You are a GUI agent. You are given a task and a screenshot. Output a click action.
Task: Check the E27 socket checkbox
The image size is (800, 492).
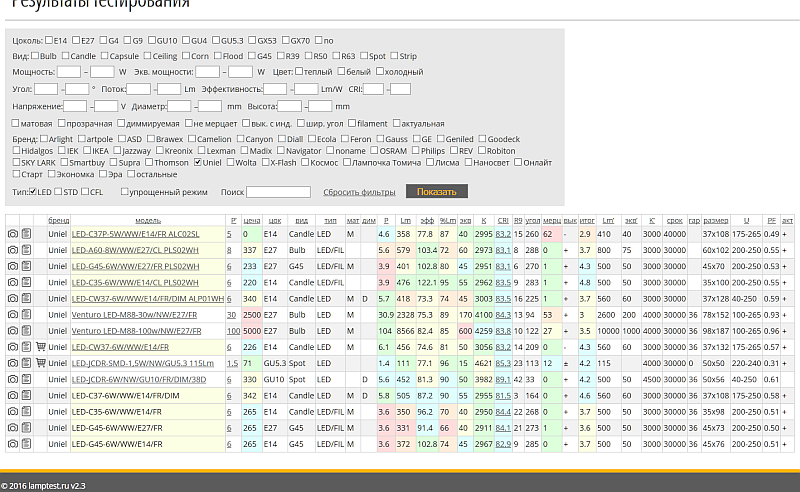[76, 40]
